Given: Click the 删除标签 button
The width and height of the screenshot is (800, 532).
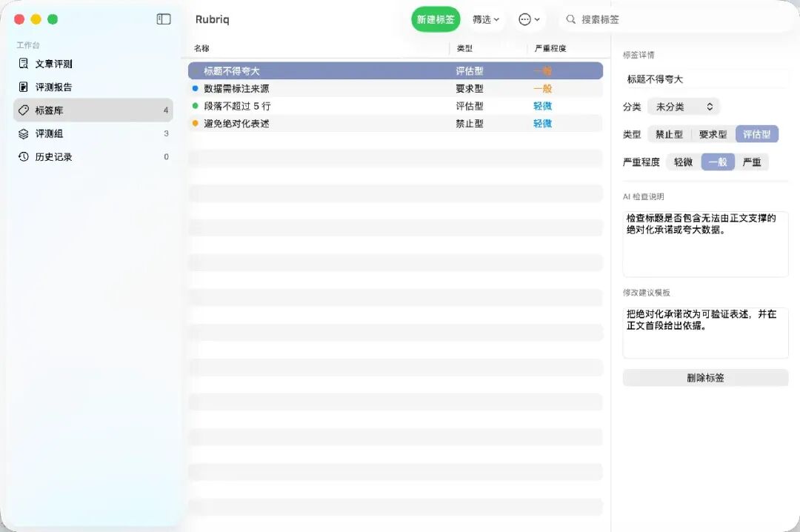Looking at the screenshot, I should pos(705,378).
